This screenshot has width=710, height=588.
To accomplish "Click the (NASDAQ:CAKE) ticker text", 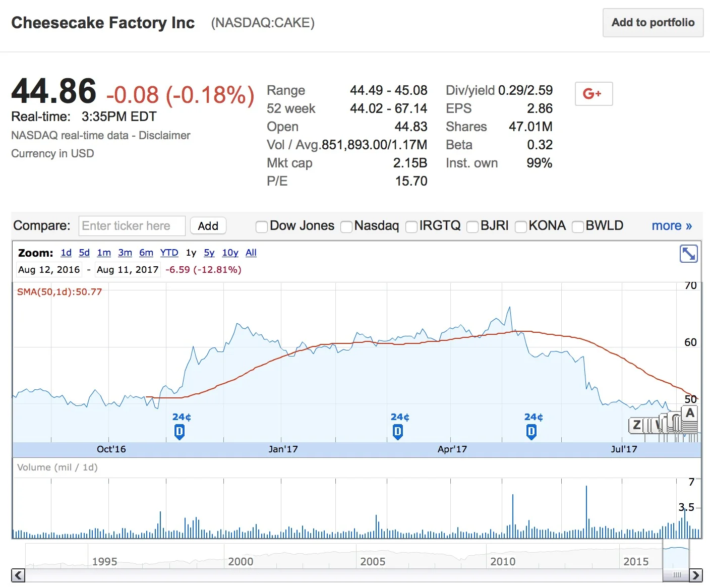I will [x=263, y=23].
